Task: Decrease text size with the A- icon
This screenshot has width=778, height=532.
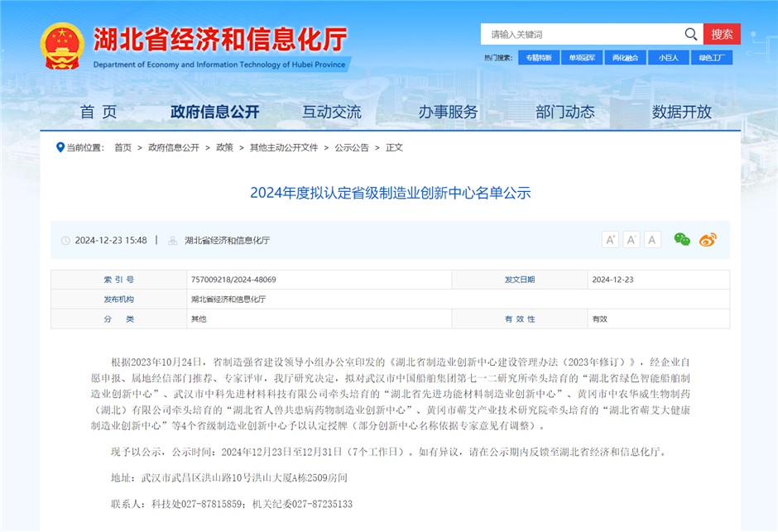Action: tap(632, 239)
